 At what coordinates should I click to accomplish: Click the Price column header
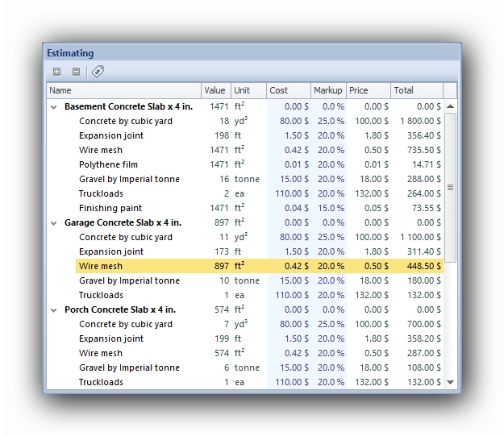(x=369, y=90)
